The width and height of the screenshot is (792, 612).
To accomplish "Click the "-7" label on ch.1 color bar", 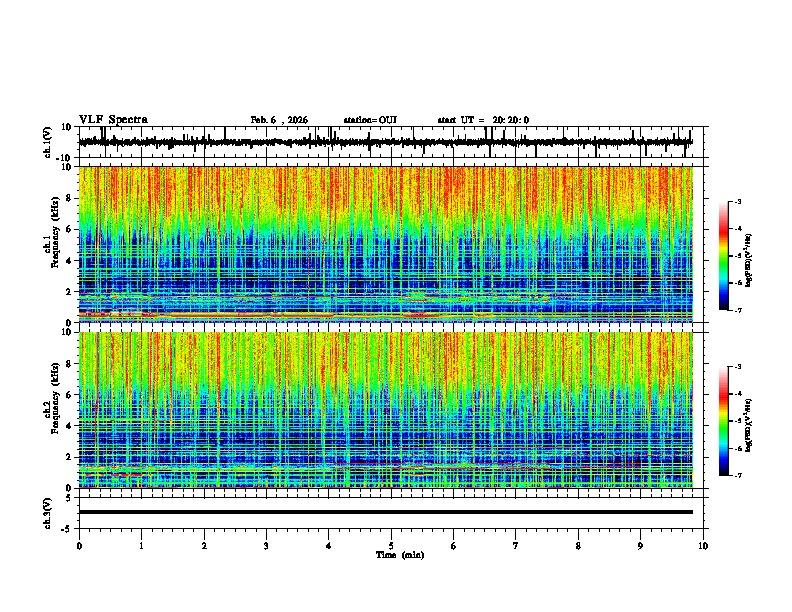I will 737,310.
